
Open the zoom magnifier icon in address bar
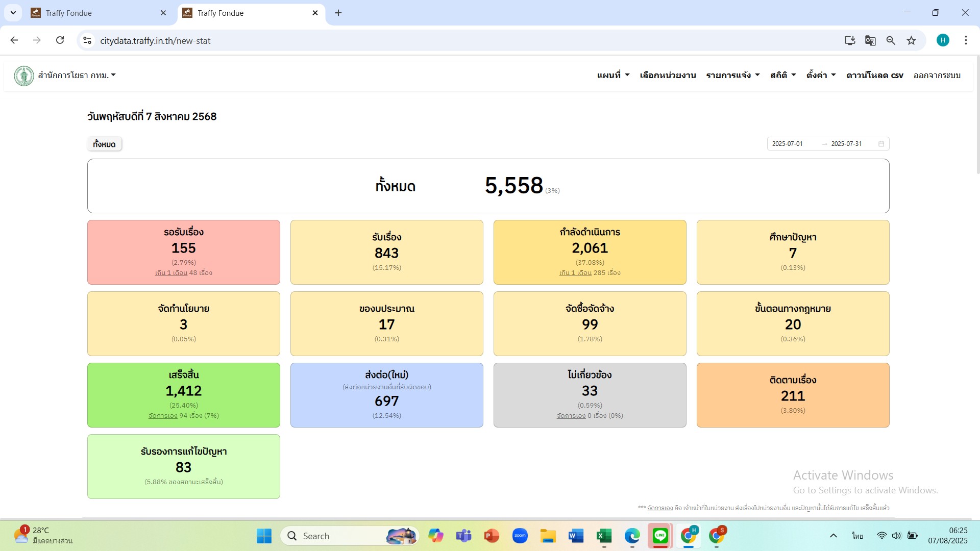(891, 40)
